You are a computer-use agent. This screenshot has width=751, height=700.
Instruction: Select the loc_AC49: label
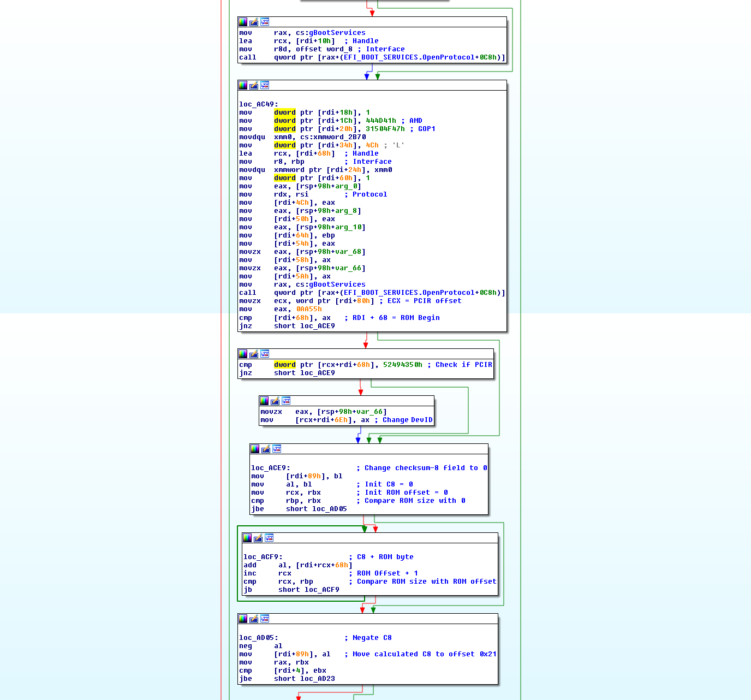coord(259,104)
